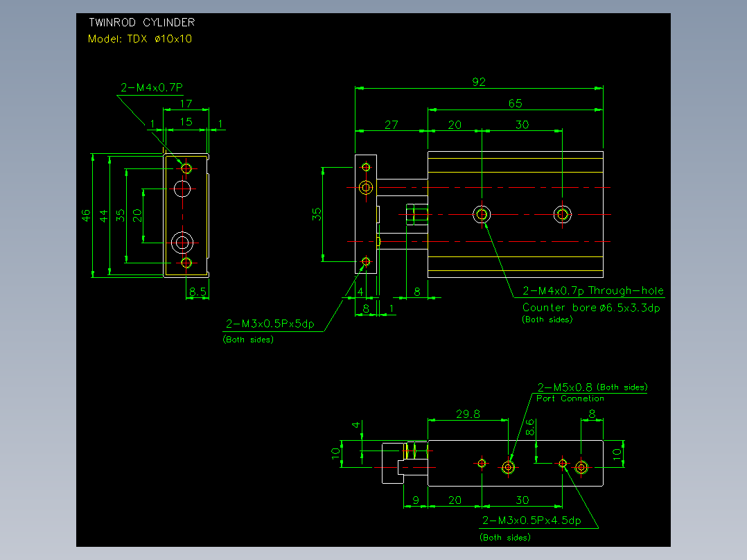Click the 65 body length dimension
The image size is (747, 560).
[x=515, y=103]
